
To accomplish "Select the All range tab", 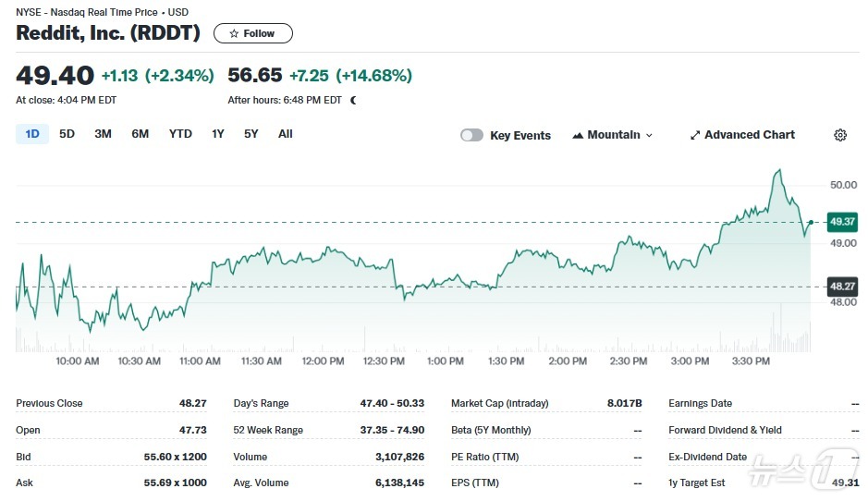I will [x=285, y=134].
